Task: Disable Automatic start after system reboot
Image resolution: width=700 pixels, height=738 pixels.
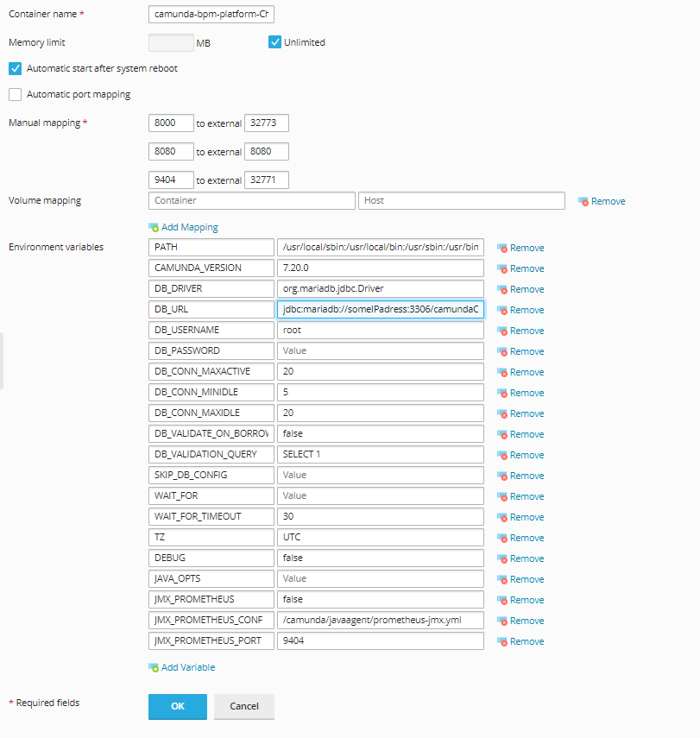Action: pos(16,68)
